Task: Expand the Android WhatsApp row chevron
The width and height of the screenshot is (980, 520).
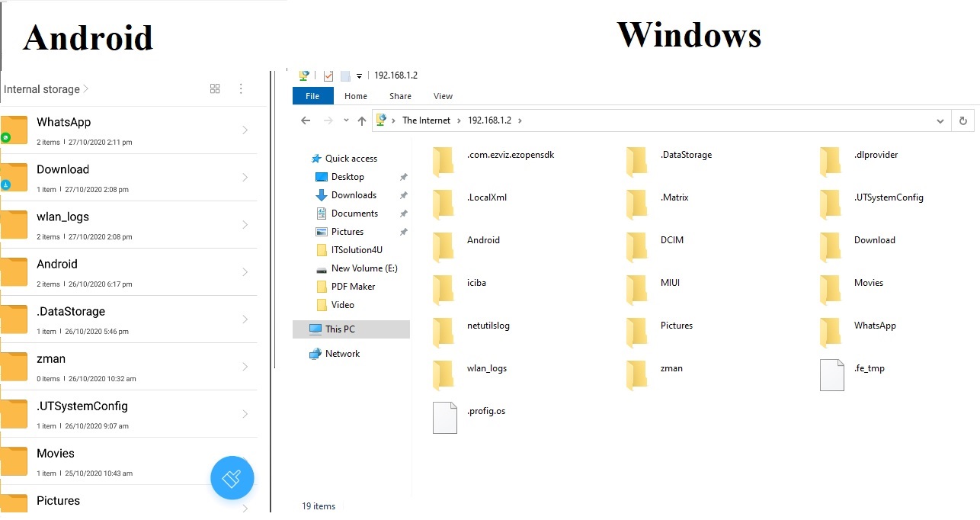Action: [245, 130]
